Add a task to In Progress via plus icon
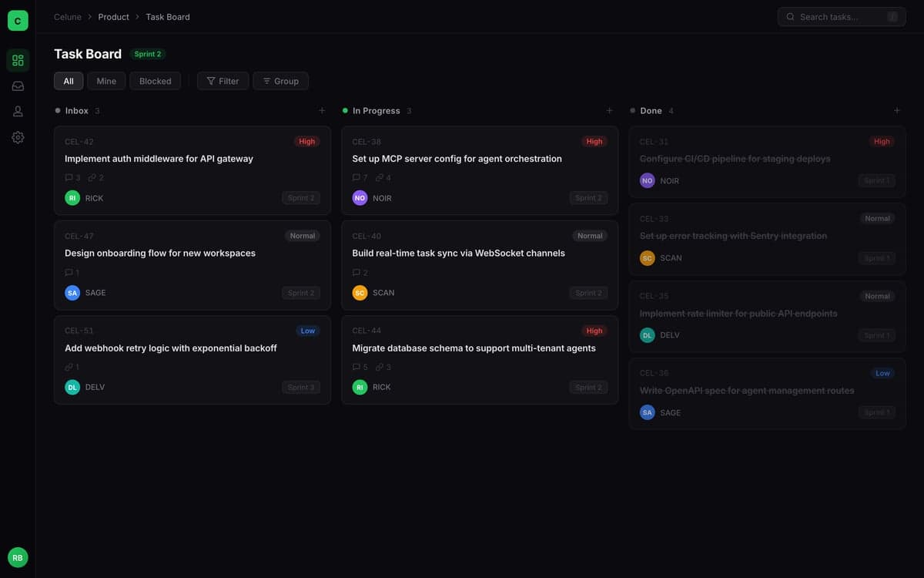The width and height of the screenshot is (924, 578). click(608, 109)
